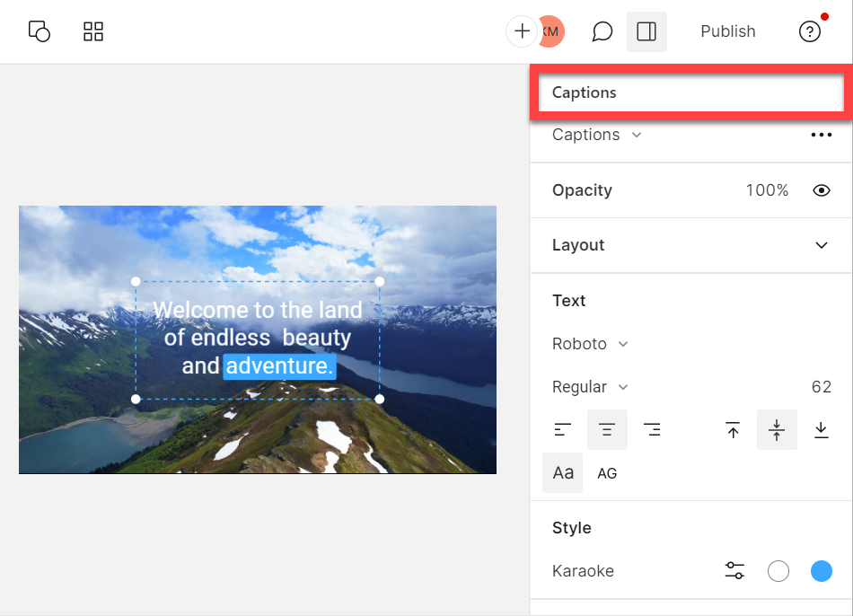Align caption text to the center
Viewport: 853px width, 616px height.
(607, 430)
